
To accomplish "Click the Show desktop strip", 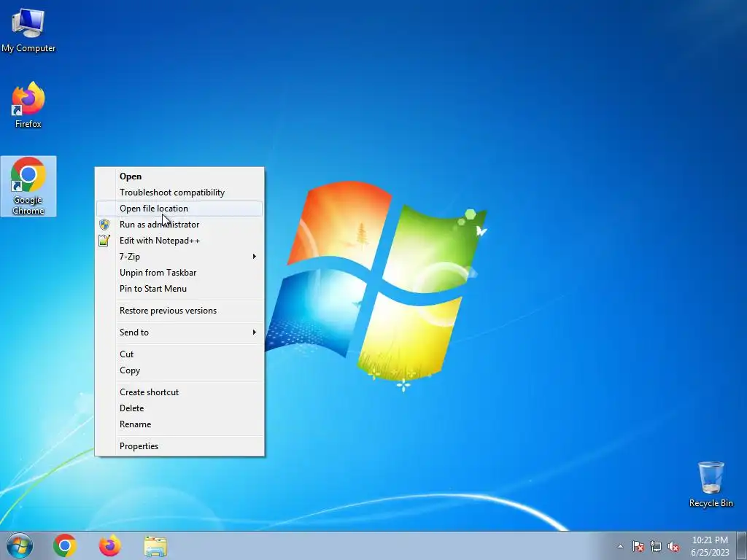I will [742, 545].
